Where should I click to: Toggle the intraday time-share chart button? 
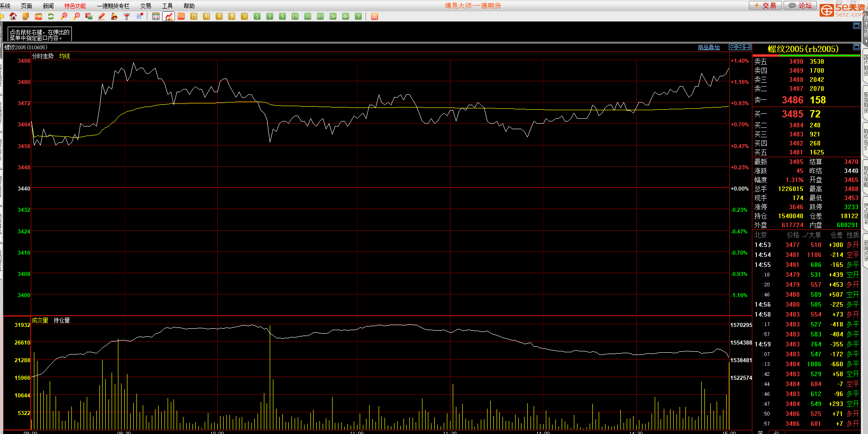(x=169, y=16)
